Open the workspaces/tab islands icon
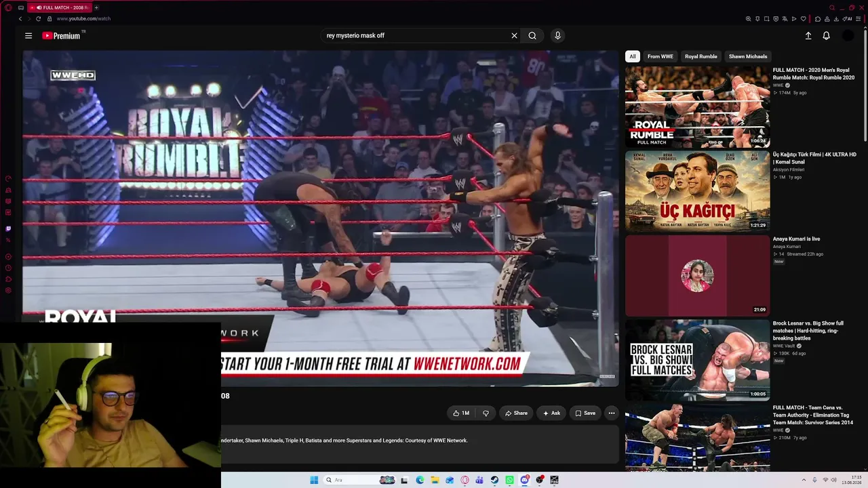The width and height of the screenshot is (868, 488). 21,7
